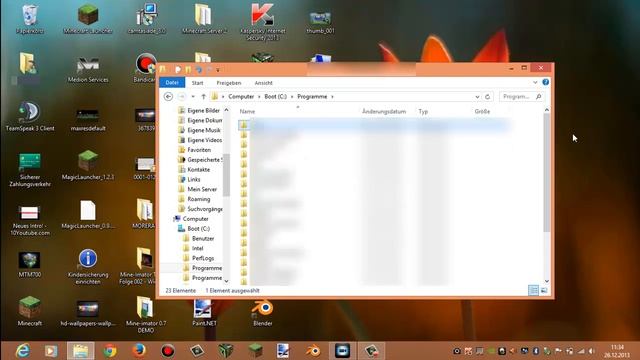Image resolution: width=640 pixels, height=360 pixels.
Task: Click the File Explorer taskbar button
Action: 80,351
